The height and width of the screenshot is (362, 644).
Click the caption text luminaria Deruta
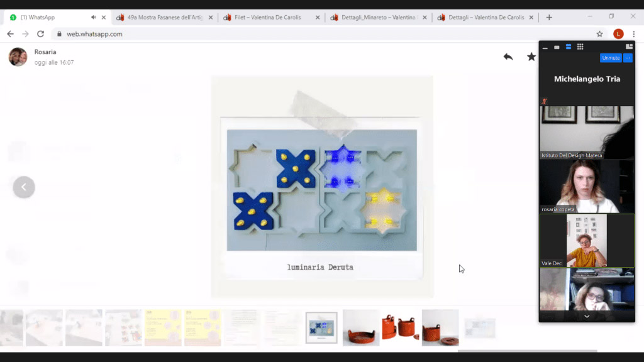click(320, 267)
